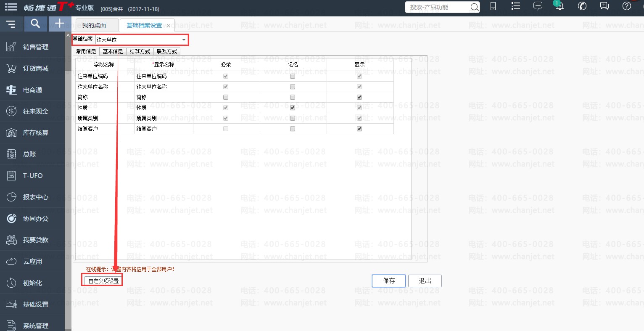Open 报表中心 pie chart icon
The width and height of the screenshot is (644, 331).
pos(11,197)
